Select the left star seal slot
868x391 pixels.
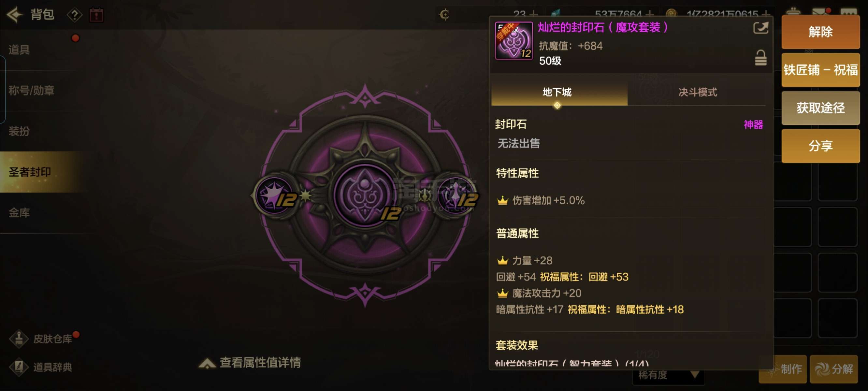pos(275,195)
